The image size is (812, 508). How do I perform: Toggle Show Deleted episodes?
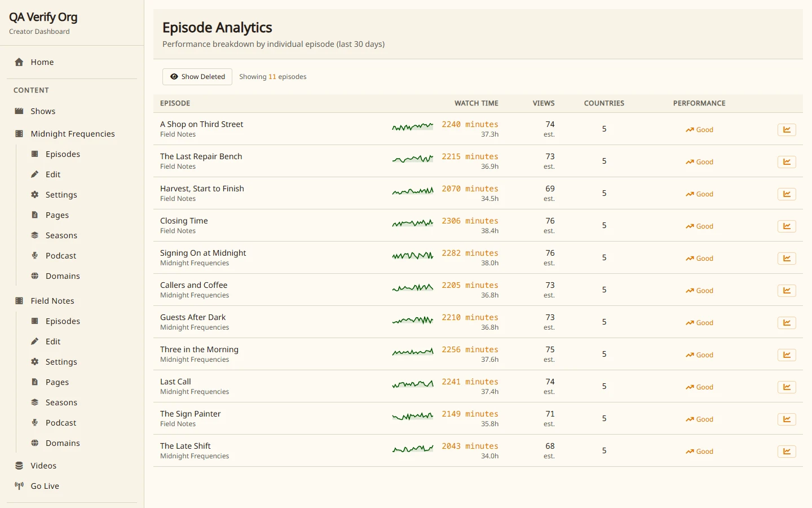[x=197, y=77]
